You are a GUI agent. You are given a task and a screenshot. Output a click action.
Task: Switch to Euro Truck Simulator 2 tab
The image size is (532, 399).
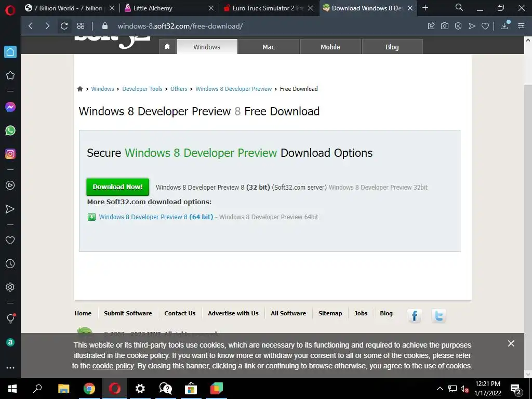coord(268,8)
